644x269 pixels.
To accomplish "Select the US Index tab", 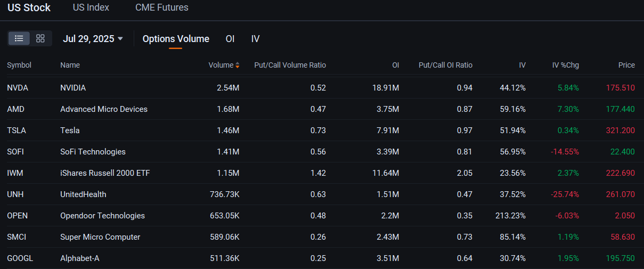I will click(x=91, y=7).
